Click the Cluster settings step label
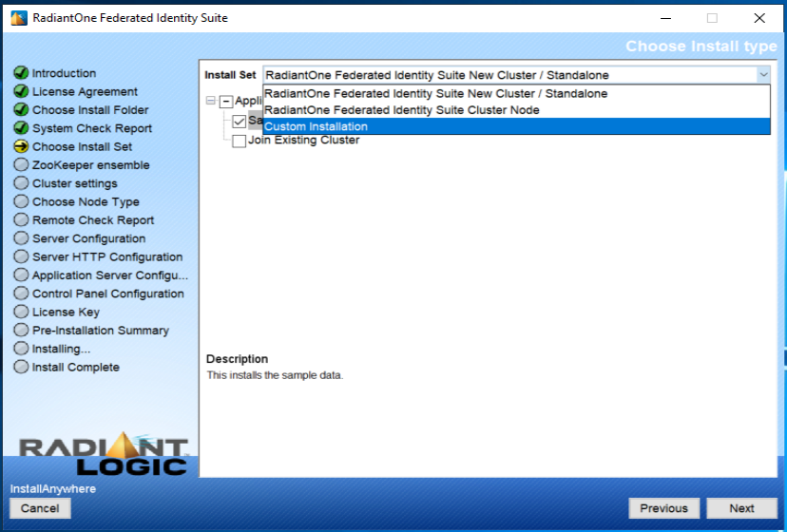Screen dimensions: 787x532 [75, 183]
